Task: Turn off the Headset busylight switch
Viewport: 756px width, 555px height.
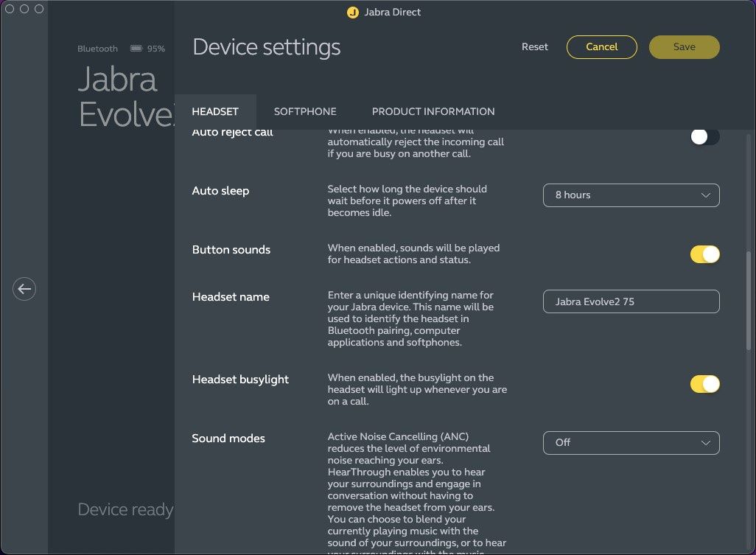Action: pyautogui.click(x=704, y=384)
